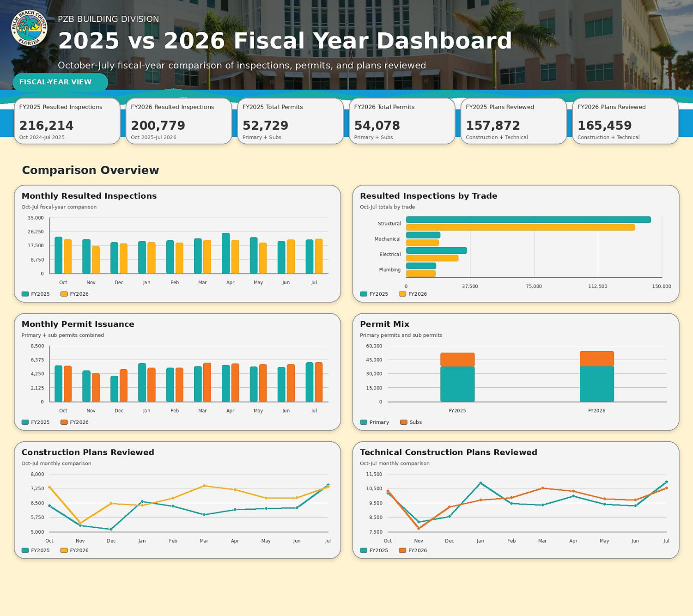Toggle FY2025 legend in Technical Construction Plans Reviewed
The width and height of the screenshot is (693, 616).
click(x=374, y=550)
